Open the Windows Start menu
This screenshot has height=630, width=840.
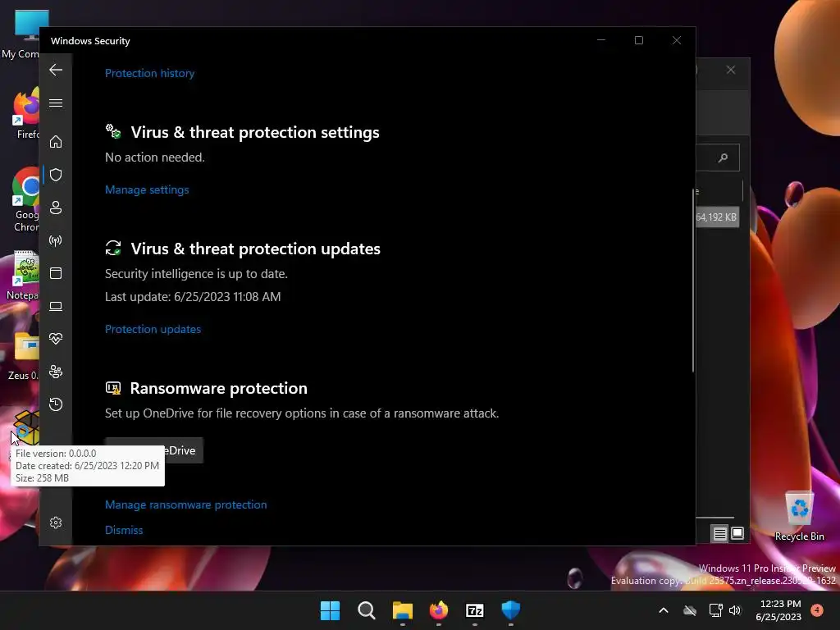330,610
